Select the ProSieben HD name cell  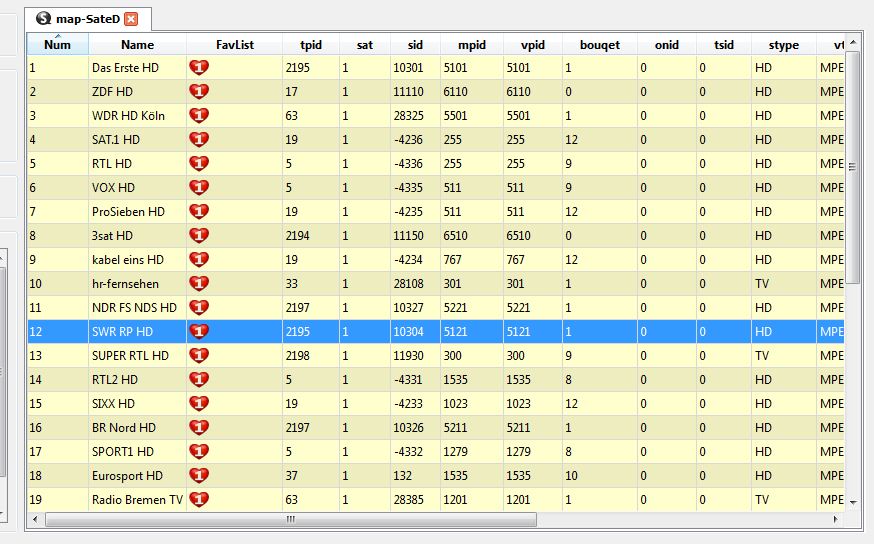pos(137,211)
